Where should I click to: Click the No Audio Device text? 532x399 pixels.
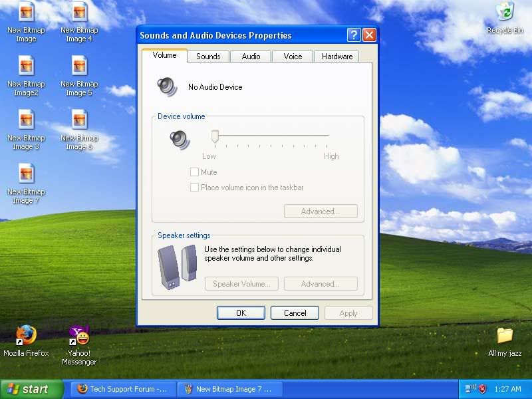coord(215,87)
